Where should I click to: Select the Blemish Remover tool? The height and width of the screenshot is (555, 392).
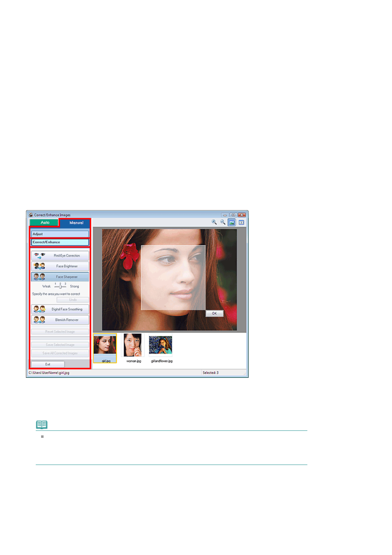[60, 320]
